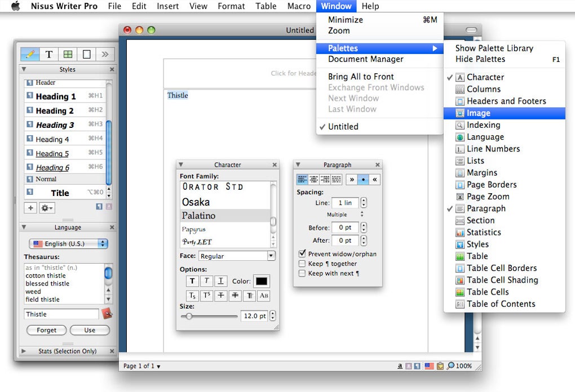Click the Forget button
The width and height of the screenshot is (575, 392).
(x=47, y=330)
